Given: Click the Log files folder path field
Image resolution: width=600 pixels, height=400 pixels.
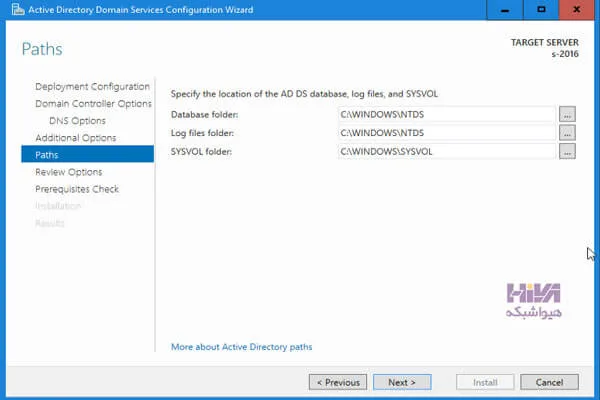Looking at the screenshot, I should tap(447, 133).
